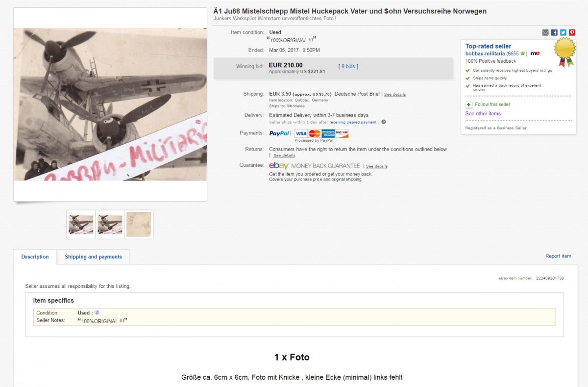Open delivery info help question-mark icon
The width and height of the screenshot is (588, 387).
point(384,122)
